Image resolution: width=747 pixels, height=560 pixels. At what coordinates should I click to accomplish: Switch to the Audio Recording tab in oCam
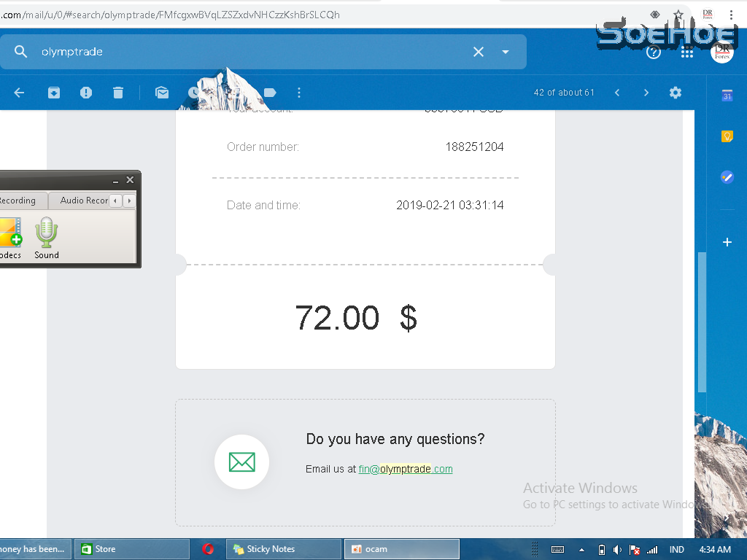pyautogui.click(x=84, y=201)
